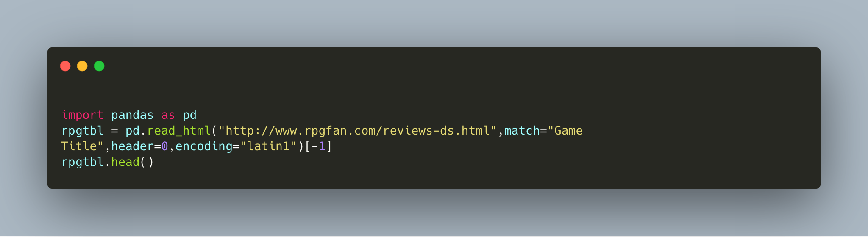Click 'pd' alias at end of first line

tap(189, 115)
